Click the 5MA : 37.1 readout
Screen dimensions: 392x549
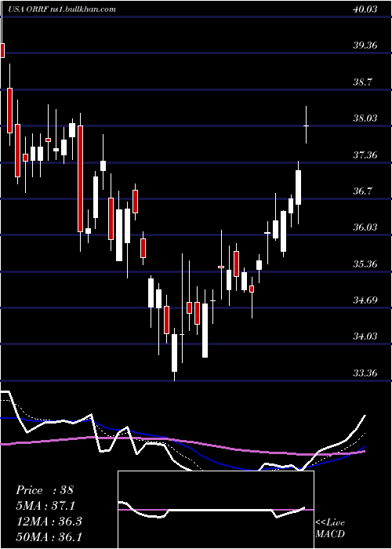pyautogui.click(x=45, y=505)
